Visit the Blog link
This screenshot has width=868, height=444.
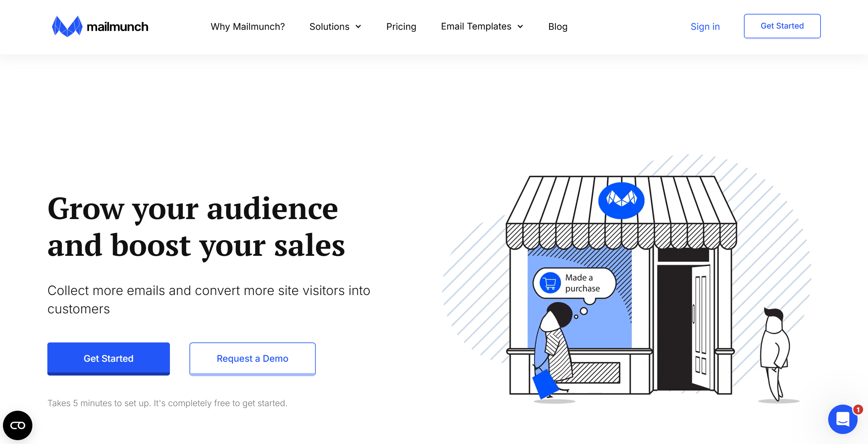(558, 27)
